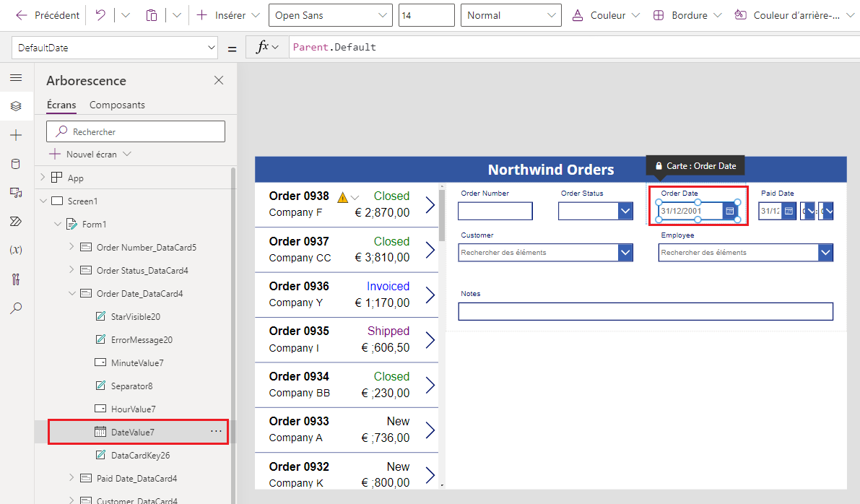The width and height of the screenshot is (860, 504).
Task: Collapse the Order Date_DataCard4 tree node
Action: 72,293
